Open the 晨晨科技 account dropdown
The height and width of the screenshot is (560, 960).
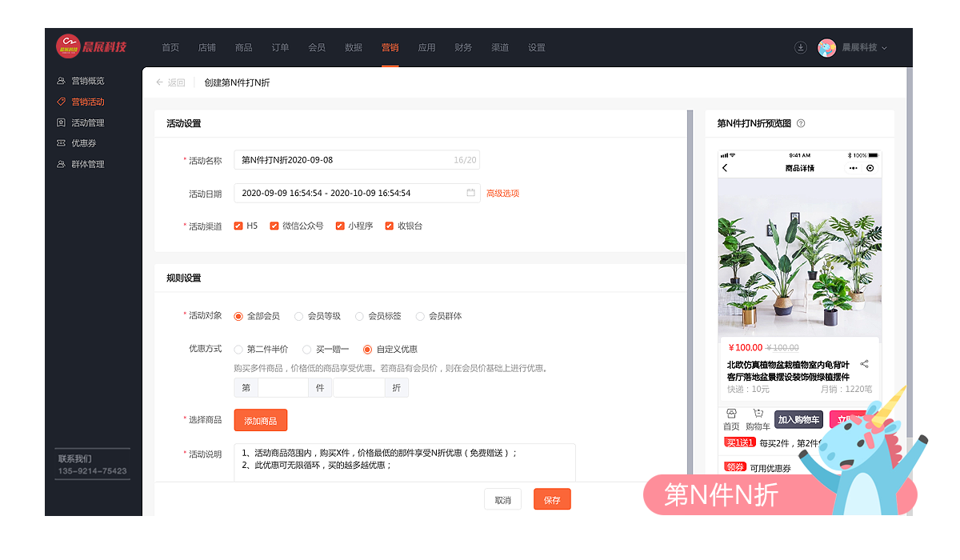[864, 47]
